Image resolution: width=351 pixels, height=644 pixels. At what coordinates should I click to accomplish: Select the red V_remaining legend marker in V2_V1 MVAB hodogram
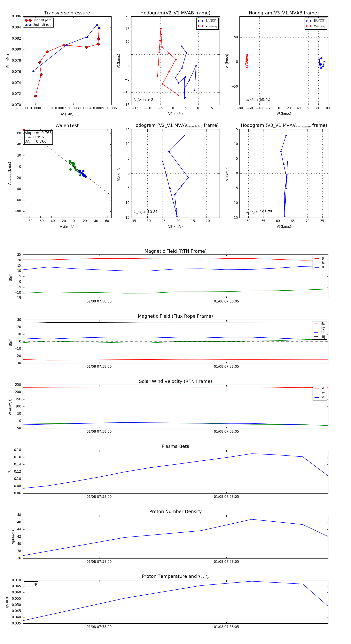pyautogui.click(x=200, y=26)
